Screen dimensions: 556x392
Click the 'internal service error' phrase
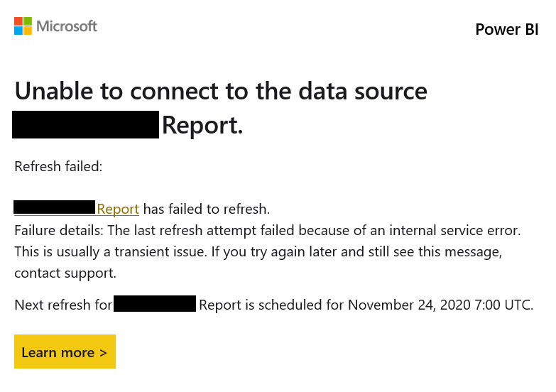click(x=454, y=231)
